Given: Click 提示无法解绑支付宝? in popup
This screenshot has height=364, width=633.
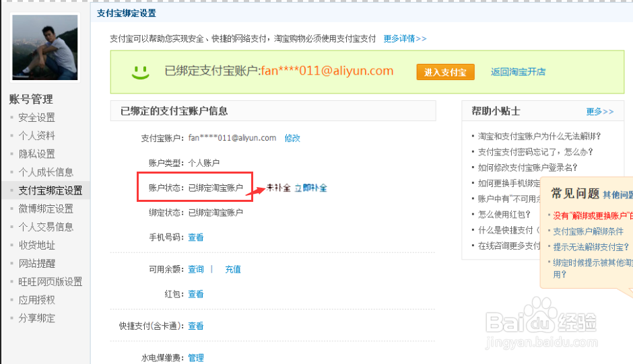Looking at the screenshot, I should pyautogui.click(x=591, y=247).
